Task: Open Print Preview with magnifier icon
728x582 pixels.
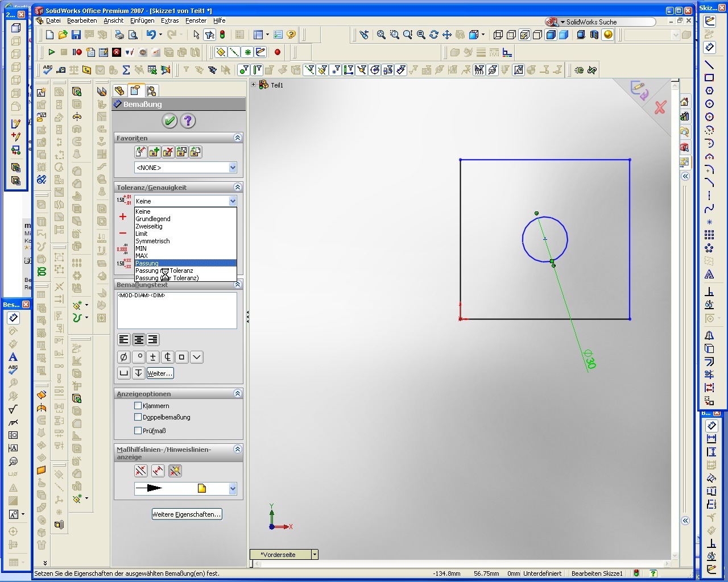Action: click(133, 35)
